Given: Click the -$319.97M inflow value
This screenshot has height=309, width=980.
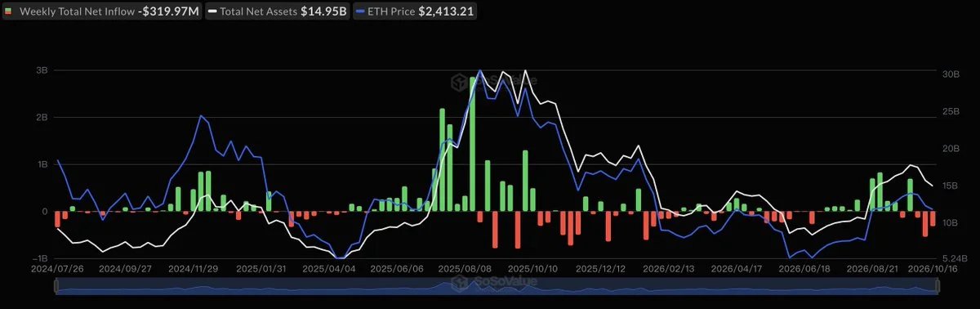Looking at the screenshot, I should coord(168,11).
